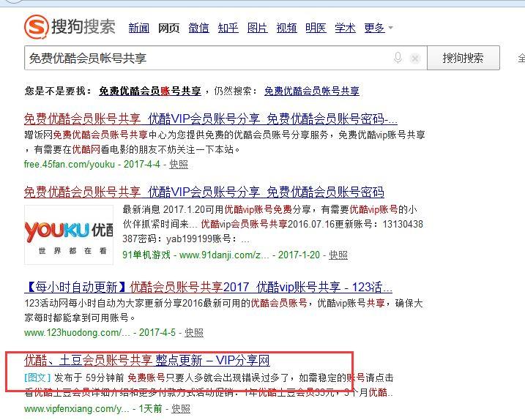Hit the 搜狗搜索 search button
Viewport: 525px width, 420px height.
(x=463, y=59)
